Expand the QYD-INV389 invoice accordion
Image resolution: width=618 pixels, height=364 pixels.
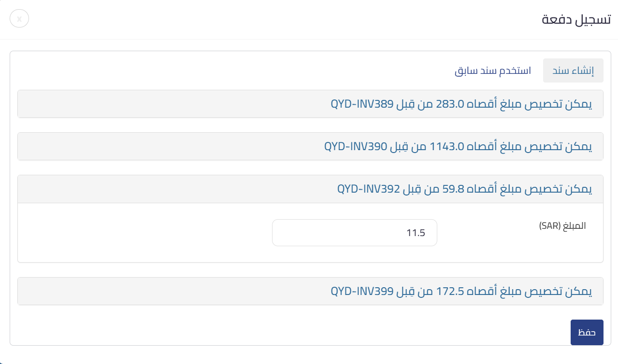pos(462,103)
